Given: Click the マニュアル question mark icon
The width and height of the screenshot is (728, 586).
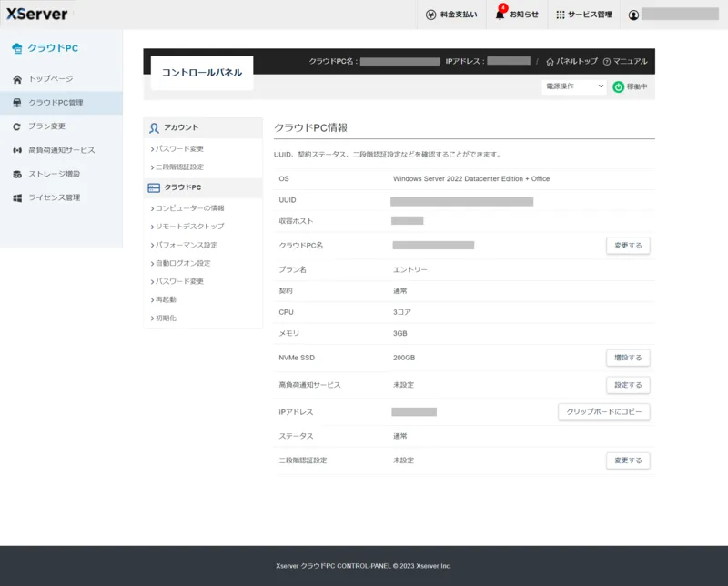Looking at the screenshot, I should (606, 62).
